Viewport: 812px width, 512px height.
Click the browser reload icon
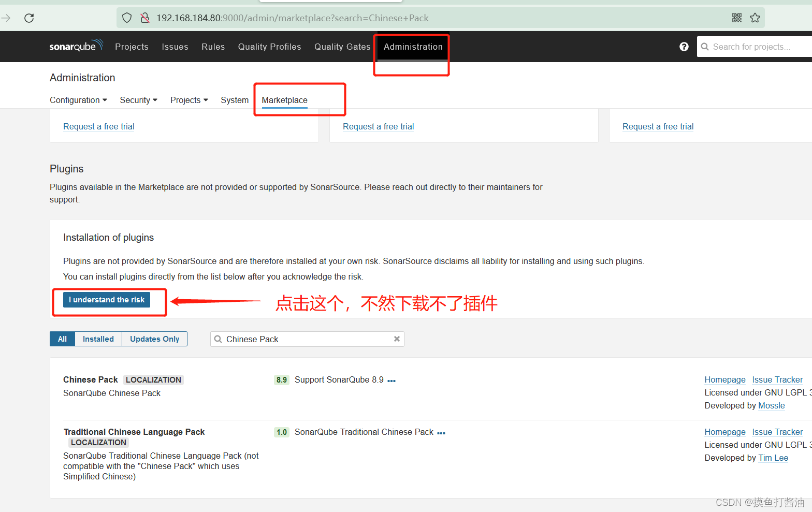[29, 18]
